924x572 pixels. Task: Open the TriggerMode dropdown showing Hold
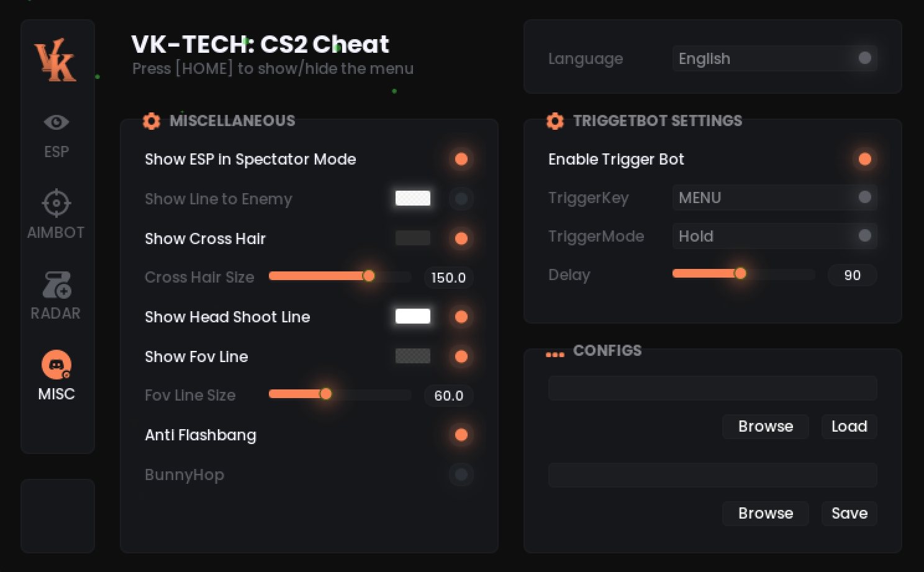pyautogui.click(x=774, y=237)
